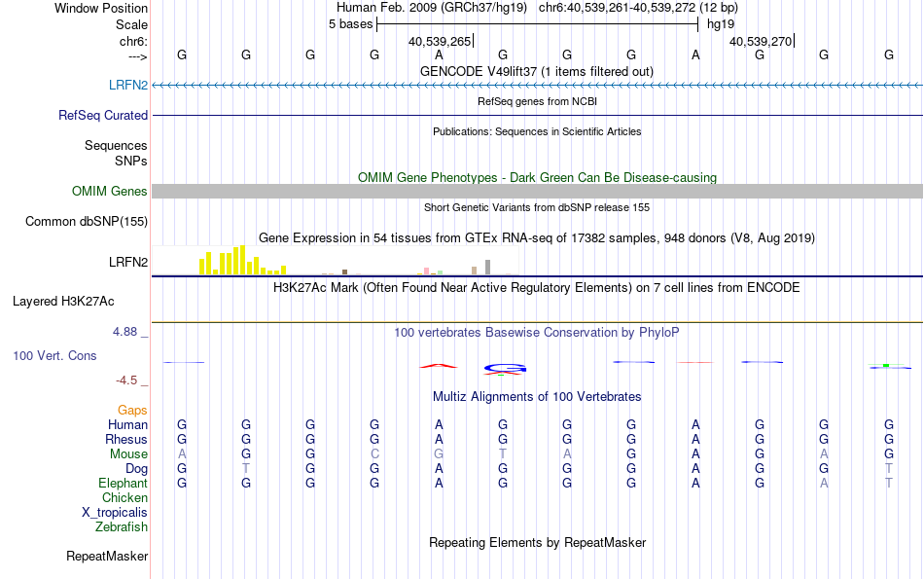Click the gray bar in GTEx chart
The width and height of the screenshot is (924, 579).
(x=488, y=267)
